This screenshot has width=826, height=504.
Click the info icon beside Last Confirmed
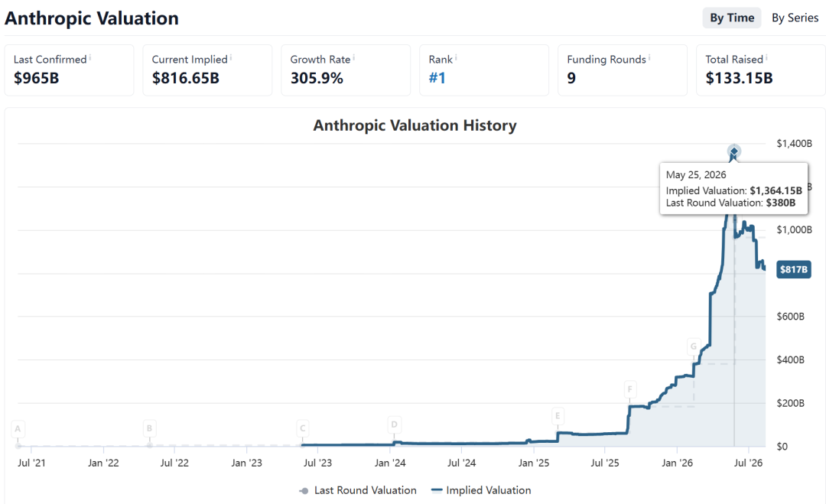click(90, 57)
